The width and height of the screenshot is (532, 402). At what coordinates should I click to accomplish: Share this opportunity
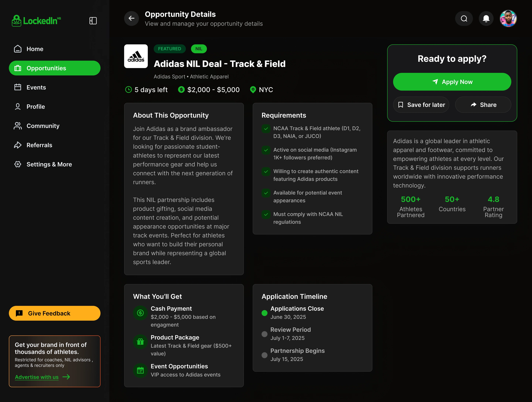click(x=483, y=105)
